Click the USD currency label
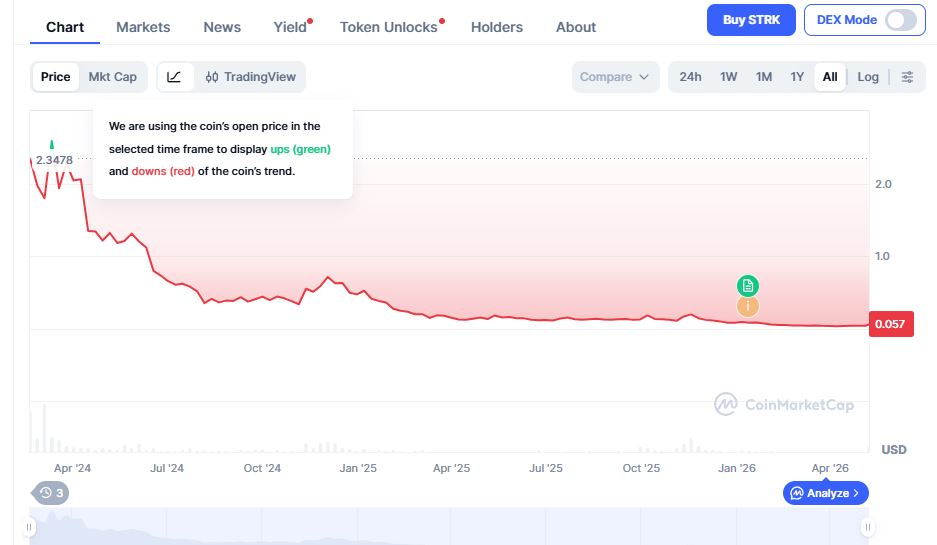Image resolution: width=937 pixels, height=545 pixels. 894,450
